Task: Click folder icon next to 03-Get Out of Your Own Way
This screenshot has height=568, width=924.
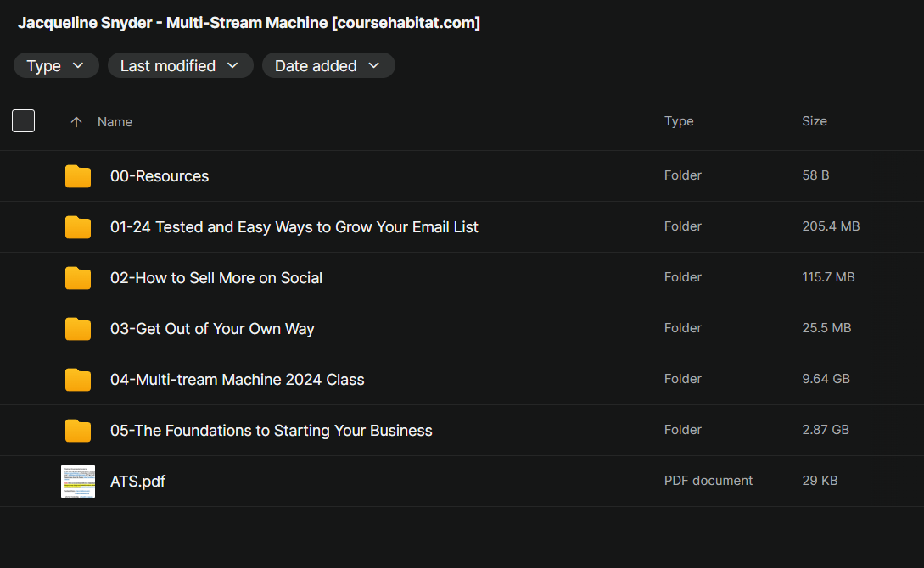Action: coord(78,328)
